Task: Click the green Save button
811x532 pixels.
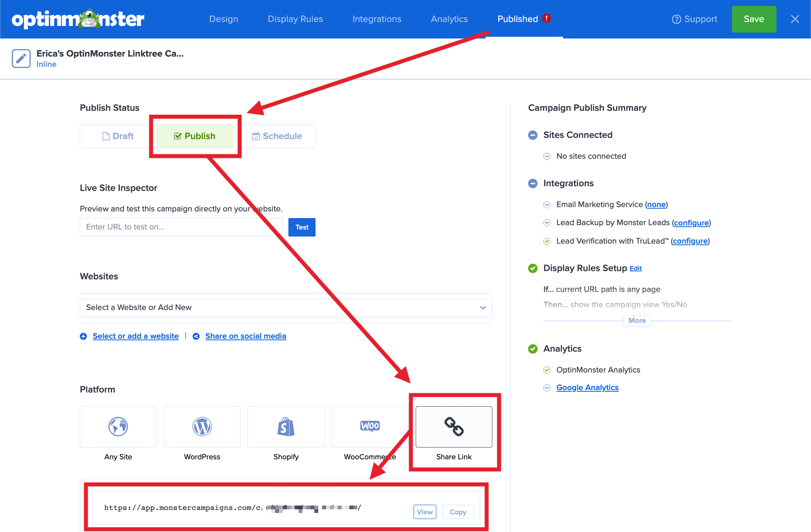Action: (x=753, y=19)
